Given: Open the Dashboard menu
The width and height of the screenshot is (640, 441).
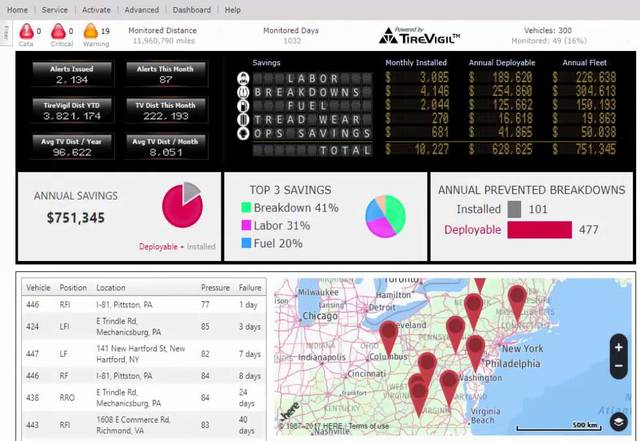Looking at the screenshot, I should coord(191,9).
